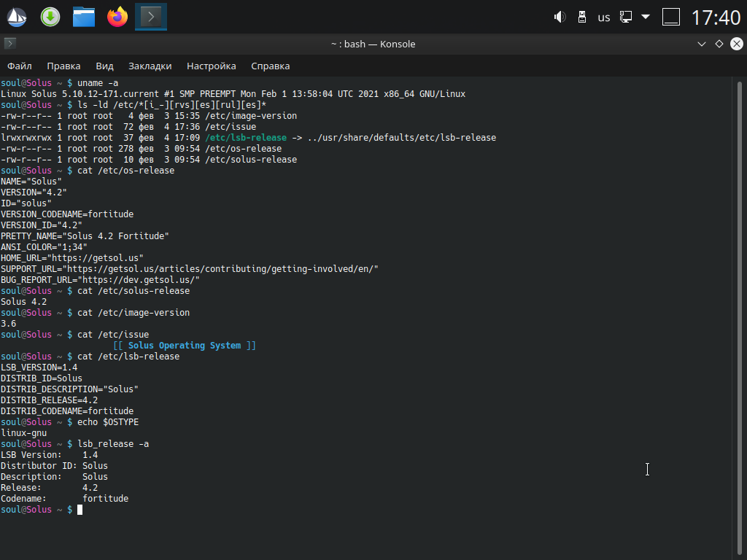Image resolution: width=747 pixels, height=560 pixels.
Task: Click the VERSION_CODENAME=fortitude line
Action: click(x=67, y=214)
